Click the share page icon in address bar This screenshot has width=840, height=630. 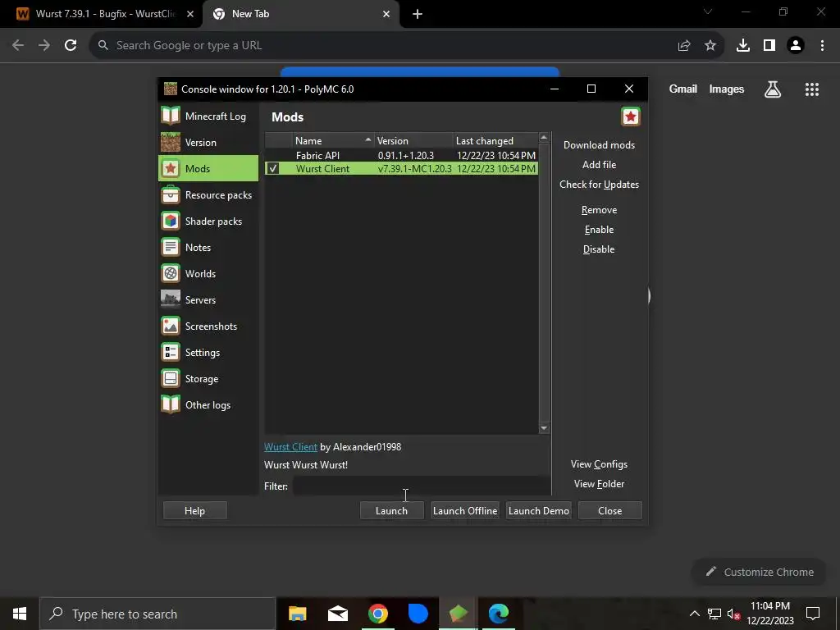[684, 46]
